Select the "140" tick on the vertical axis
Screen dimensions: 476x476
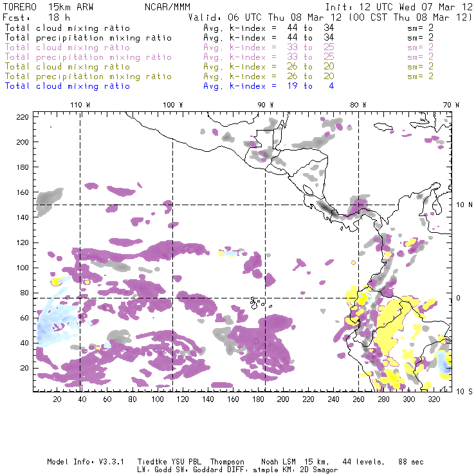(23, 217)
